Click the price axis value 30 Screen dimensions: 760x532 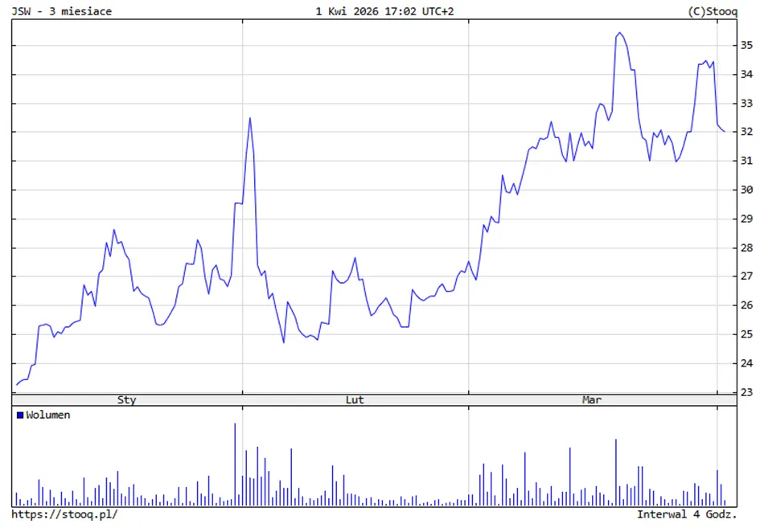click(746, 190)
